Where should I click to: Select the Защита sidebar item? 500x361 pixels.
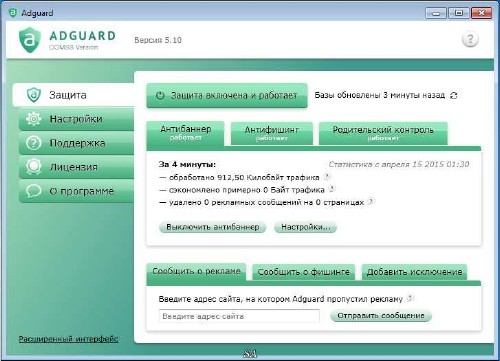point(73,95)
